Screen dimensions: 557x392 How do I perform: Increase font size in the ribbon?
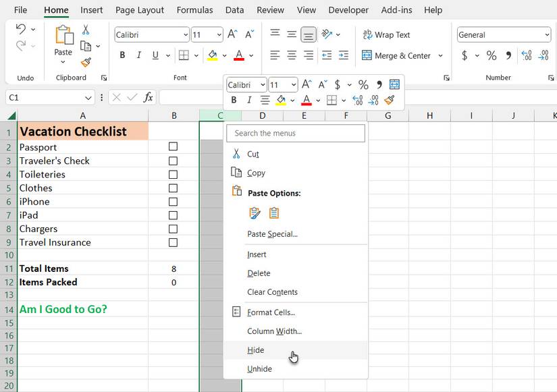[232, 34]
